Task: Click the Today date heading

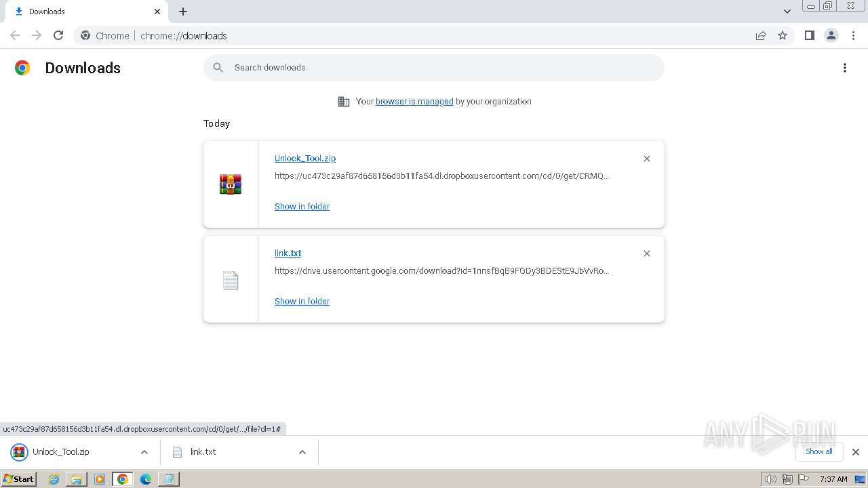Action: point(216,123)
